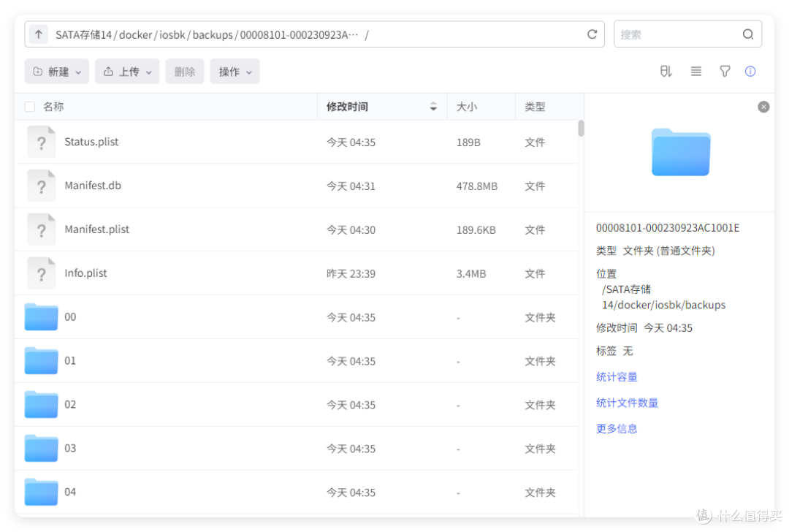Select the Status.plist file name
Image resolution: width=789 pixels, height=532 pixels.
[x=91, y=142]
